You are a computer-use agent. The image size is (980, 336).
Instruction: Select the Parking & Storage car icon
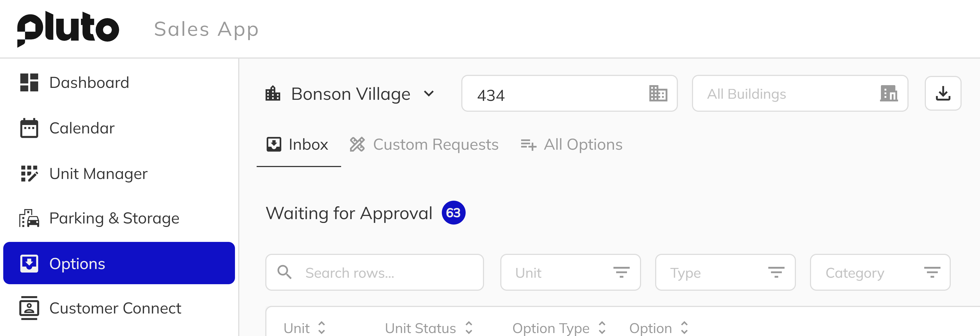(30, 218)
